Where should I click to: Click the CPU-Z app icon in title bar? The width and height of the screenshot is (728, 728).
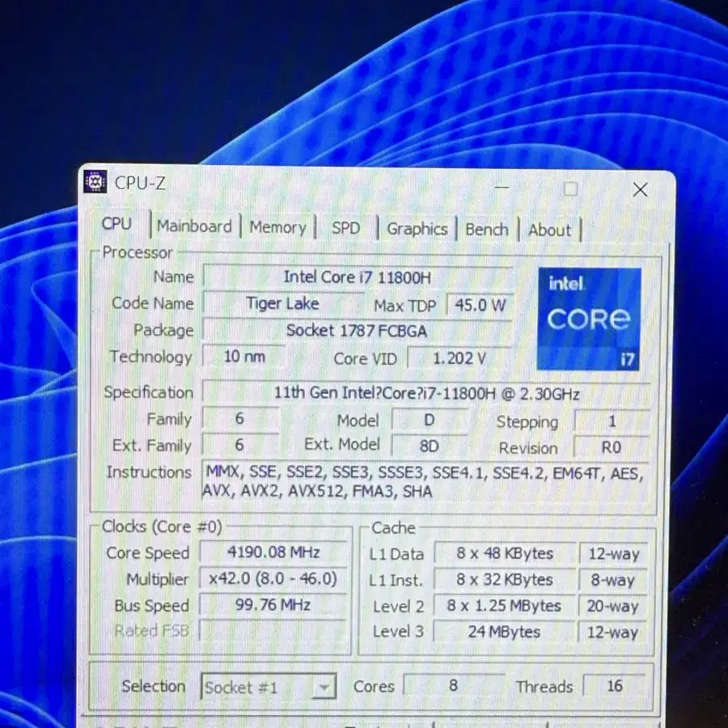95,181
